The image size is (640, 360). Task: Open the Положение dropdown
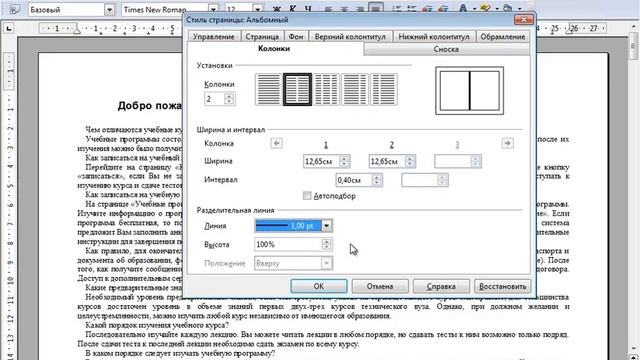(x=326, y=263)
